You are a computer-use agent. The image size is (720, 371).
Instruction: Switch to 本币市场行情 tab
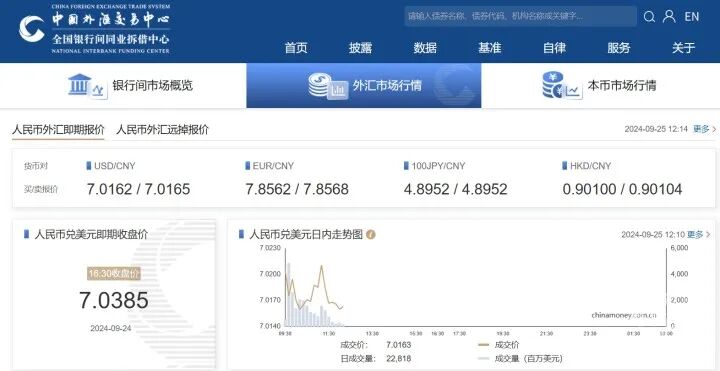point(601,86)
